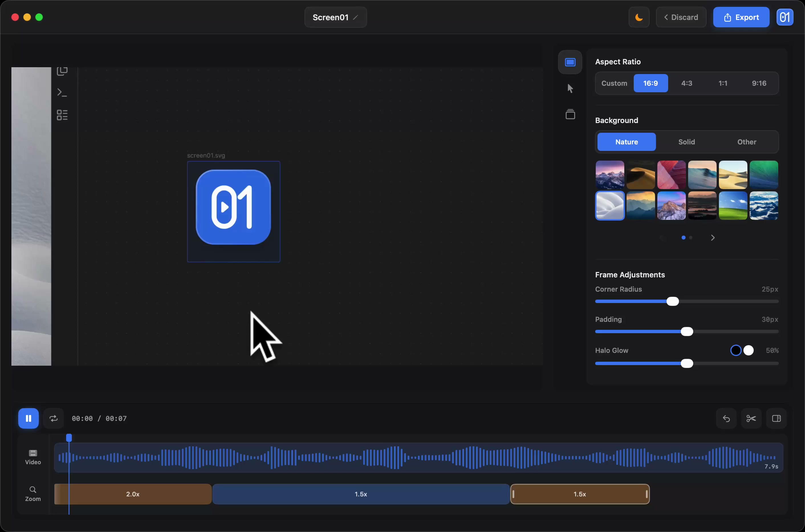This screenshot has width=805, height=532.
Task: Toggle loop playback
Action: 53,418
